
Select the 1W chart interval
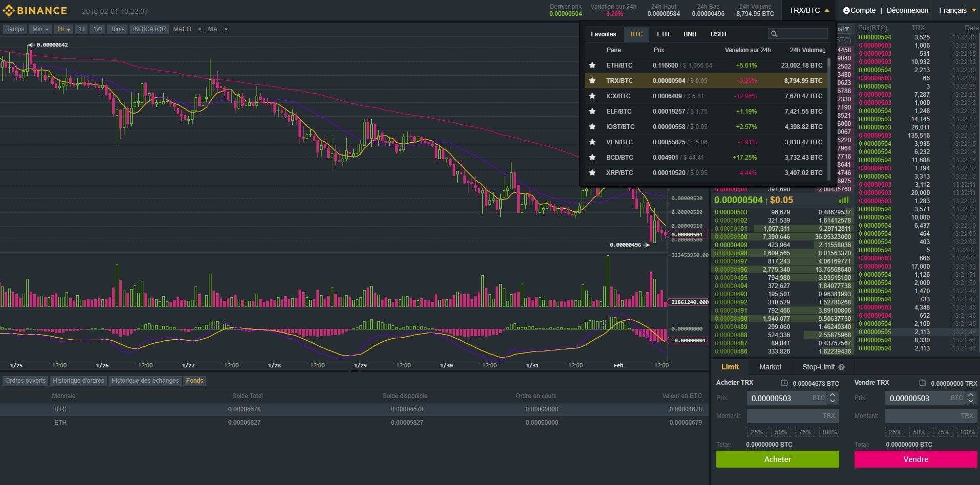click(x=97, y=29)
